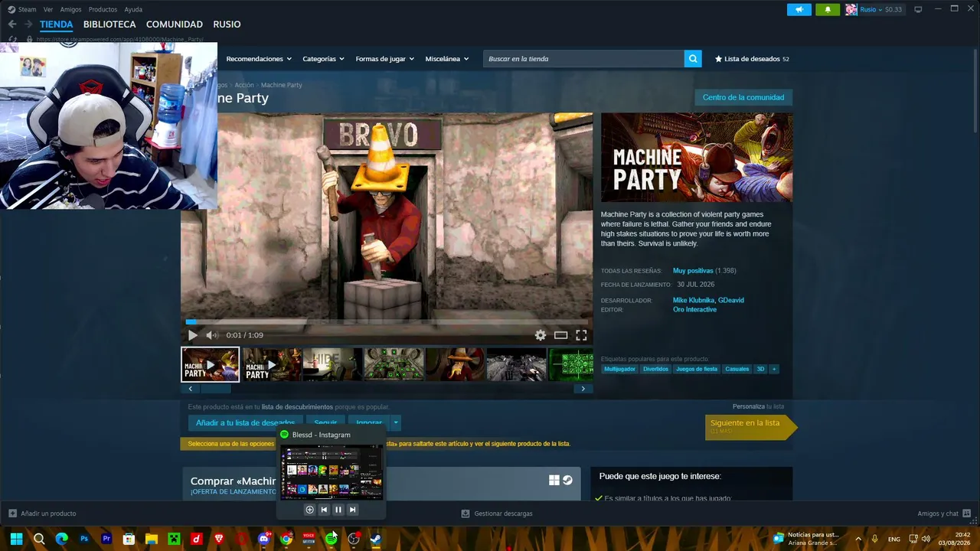Image resolution: width=980 pixels, height=551 pixels.
Task: Open the Amigos menu
Action: pyautogui.click(x=70, y=9)
